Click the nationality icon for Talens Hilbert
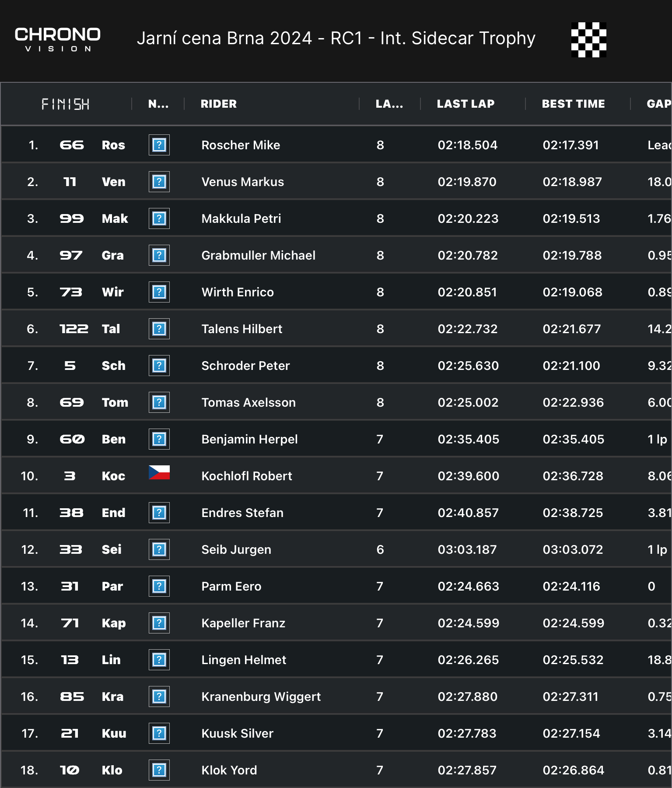Image resolution: width=672 pixels, height=788 pixels. click(159, 329)
